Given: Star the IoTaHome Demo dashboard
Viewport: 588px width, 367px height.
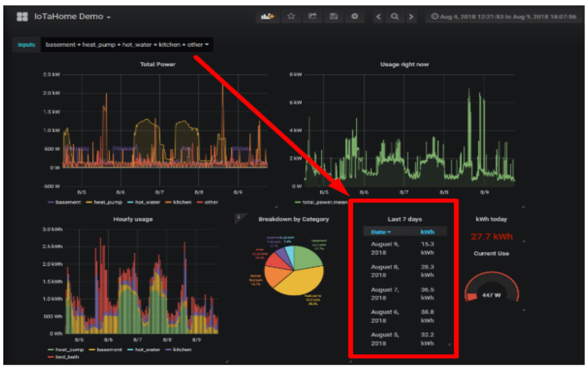Looking at the screenshot, I should [291, 16].
